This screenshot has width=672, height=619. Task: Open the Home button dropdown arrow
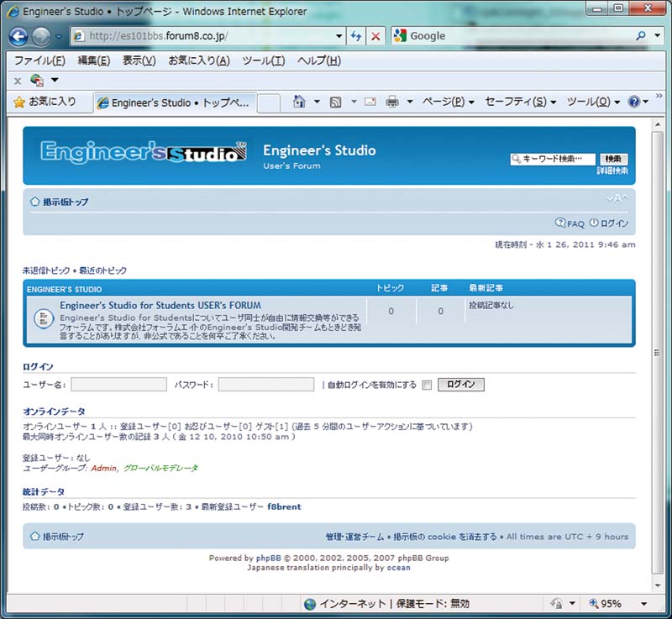pos(317,102)
